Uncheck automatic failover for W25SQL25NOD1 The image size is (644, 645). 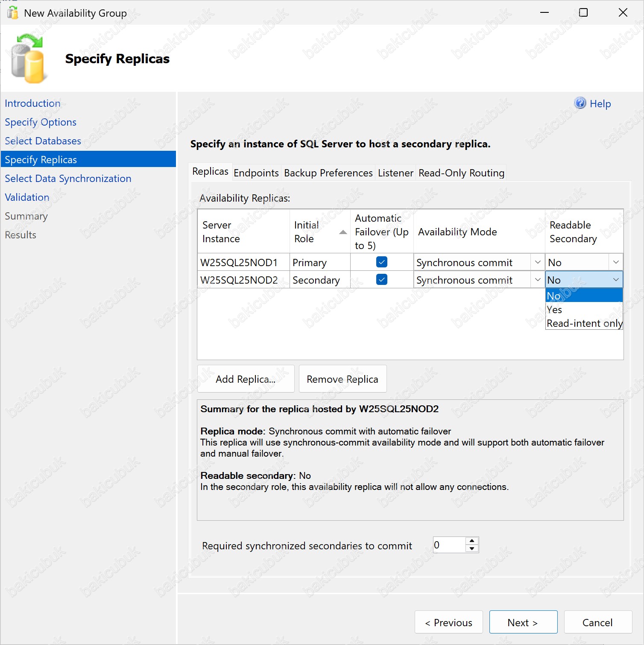tap(381, 262)
